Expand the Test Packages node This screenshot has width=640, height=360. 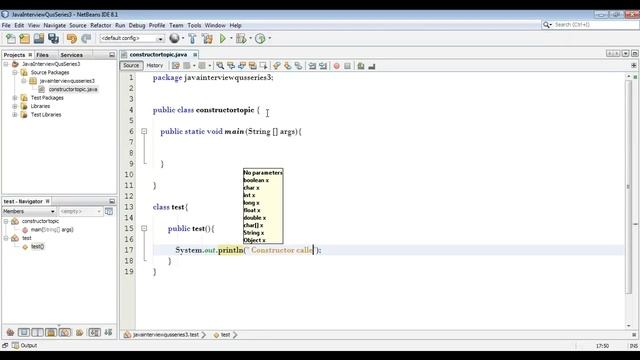(15, 98)
